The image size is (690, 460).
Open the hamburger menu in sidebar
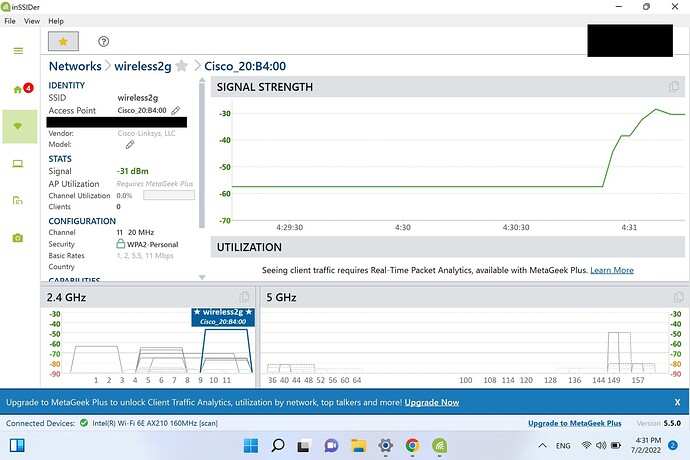18,51
